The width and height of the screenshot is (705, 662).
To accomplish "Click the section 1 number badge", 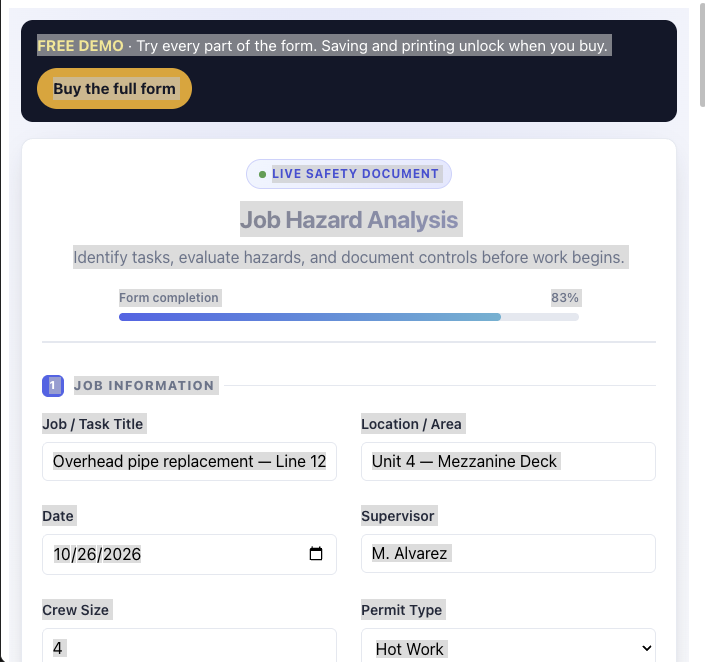I will 53,385.
